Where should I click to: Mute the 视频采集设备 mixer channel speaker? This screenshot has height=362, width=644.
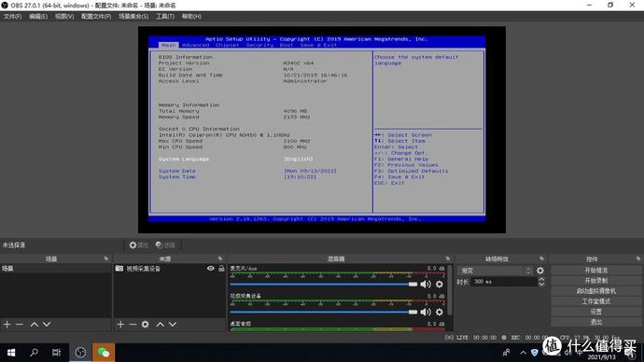[426, 312]
